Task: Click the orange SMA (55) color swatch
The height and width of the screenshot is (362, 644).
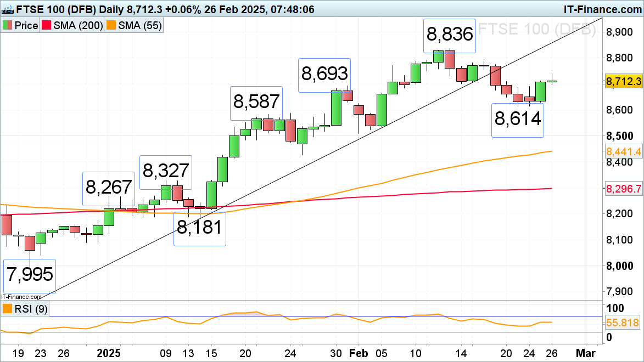Action: click(x=111, y=26)
